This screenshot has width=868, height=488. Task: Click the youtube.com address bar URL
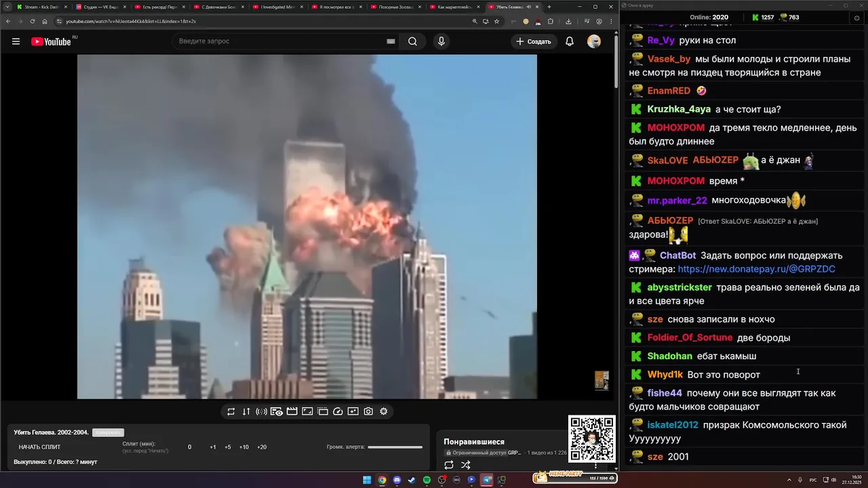131,21
